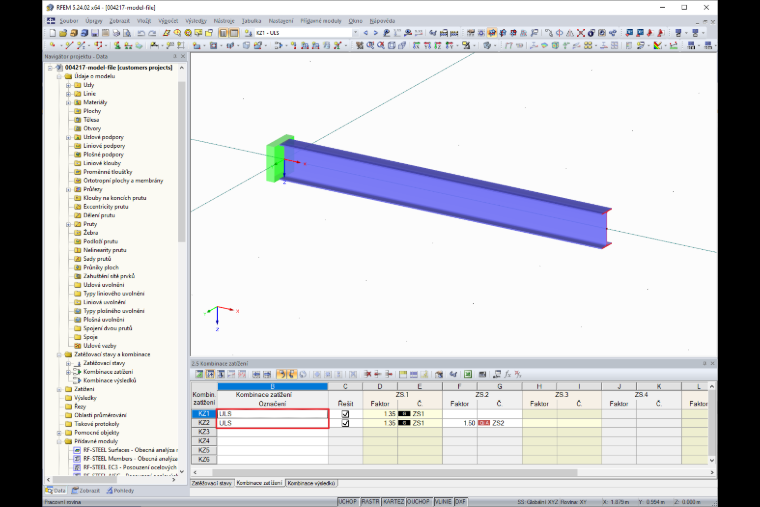This screenshot has width=760, height=507.
Task: Toggle the RASTR grid status button
Action: 370,502
